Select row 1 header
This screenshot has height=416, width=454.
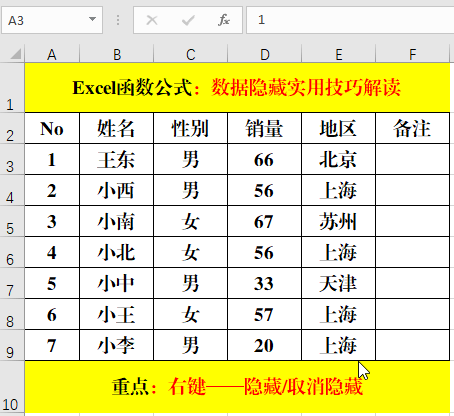click(x=12, y=88)
